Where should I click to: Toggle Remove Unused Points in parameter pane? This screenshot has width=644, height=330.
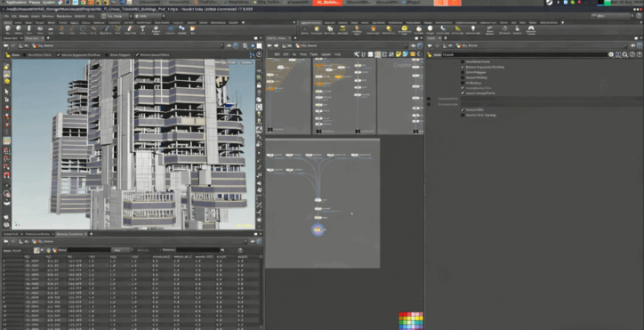coord(463,93)
